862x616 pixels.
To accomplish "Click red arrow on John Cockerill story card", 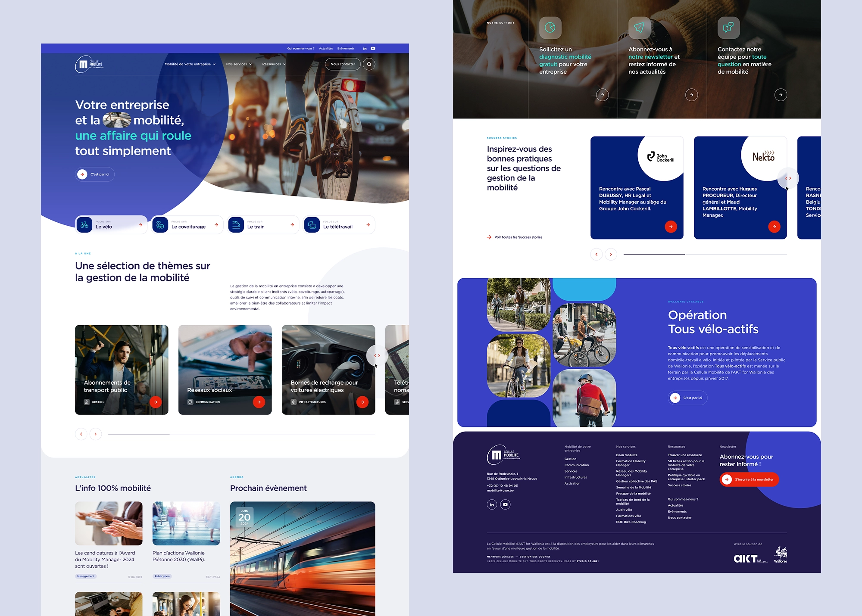I will pos(671,227).
